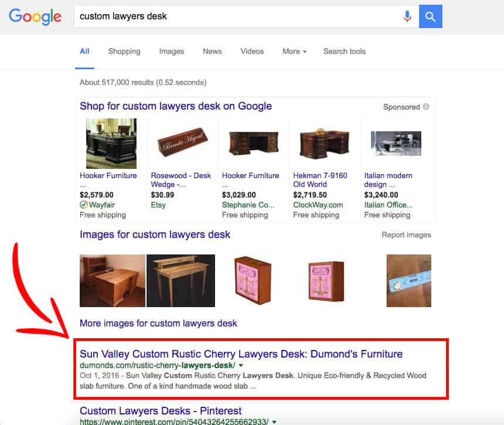
Task: Click the Report images link
Action: (406, 235)
